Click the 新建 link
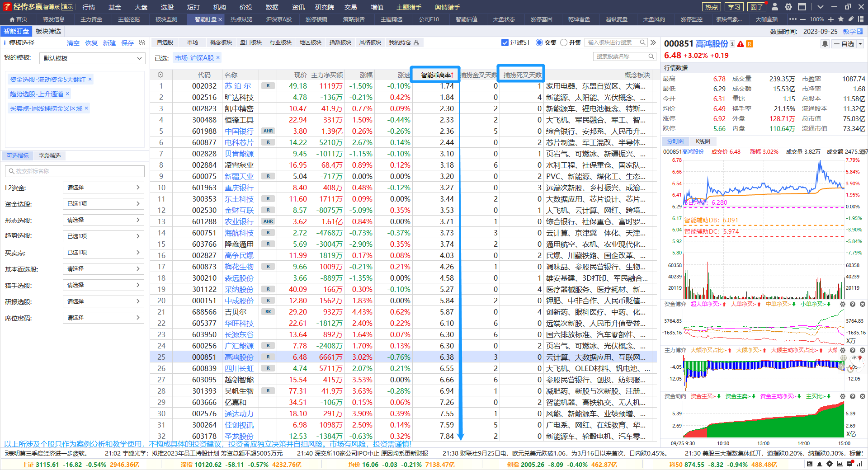The image size is (868, 470). point(109,43)
